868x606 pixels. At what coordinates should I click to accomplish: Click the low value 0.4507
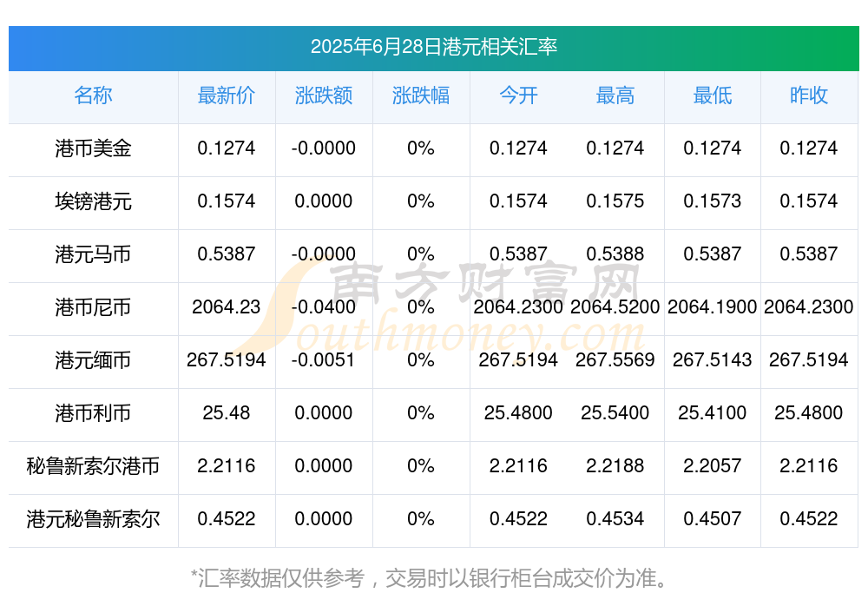point(713,518)
